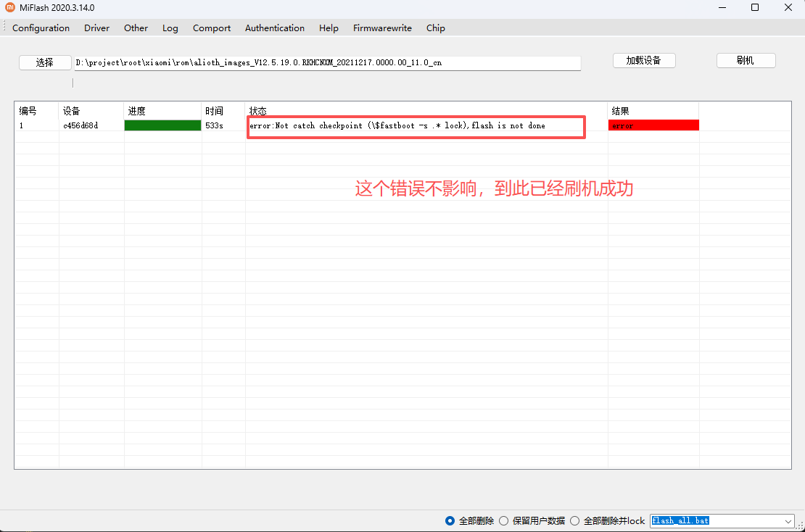This screenshot has width=805, height=532.
Task: Click the 刷机 flash button
Action: [746, 61]
